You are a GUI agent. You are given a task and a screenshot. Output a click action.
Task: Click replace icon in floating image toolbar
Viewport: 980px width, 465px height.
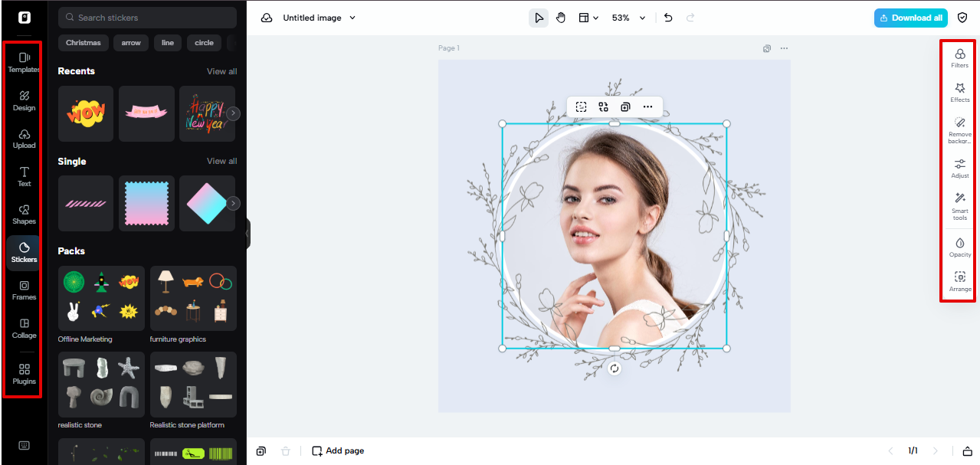(x=603, y=107)
